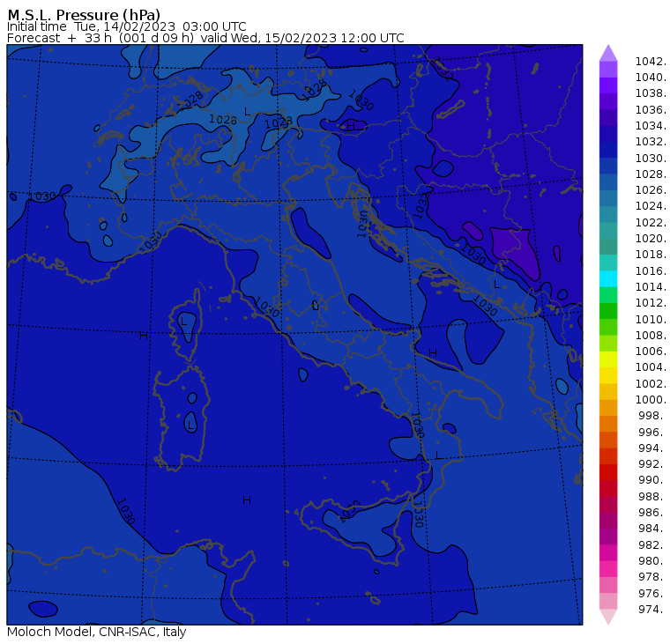Click the H marker in the southern Tyrrhenian Sea
The image size is (670, 644).
(x=247, y=500)
